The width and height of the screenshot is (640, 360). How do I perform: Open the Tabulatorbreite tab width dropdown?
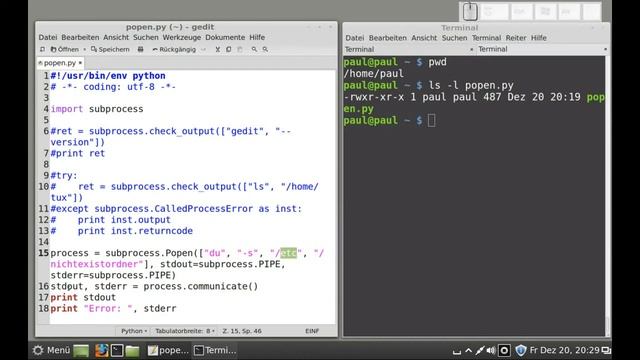pyautogui.click(x=184, y=331)
